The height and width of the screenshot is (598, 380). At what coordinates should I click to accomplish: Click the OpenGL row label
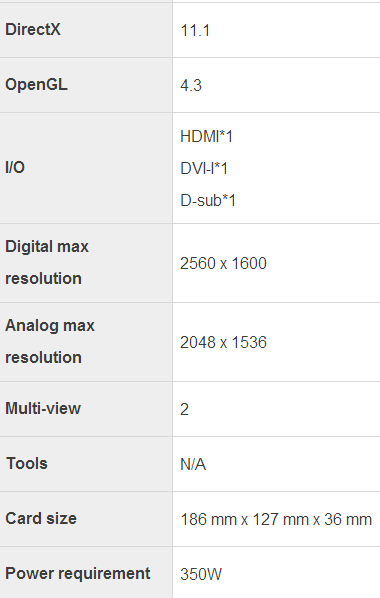[x=36, y=85]
